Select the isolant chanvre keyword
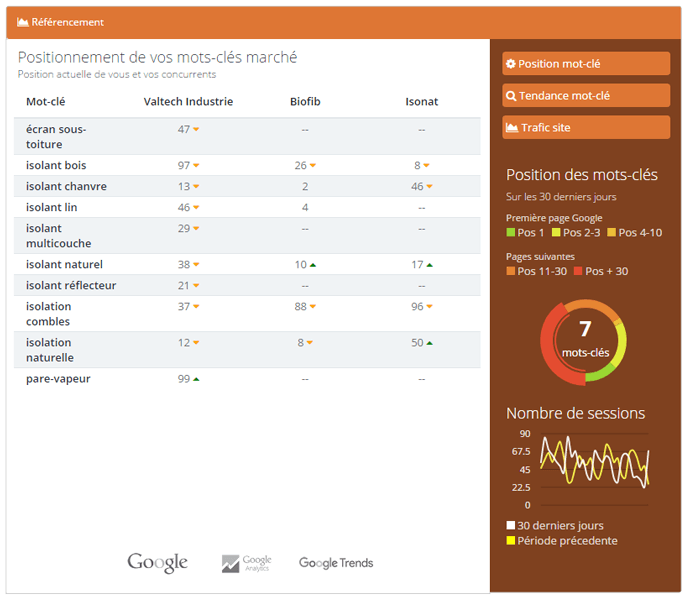685x597 pixels. pos(66,186)
